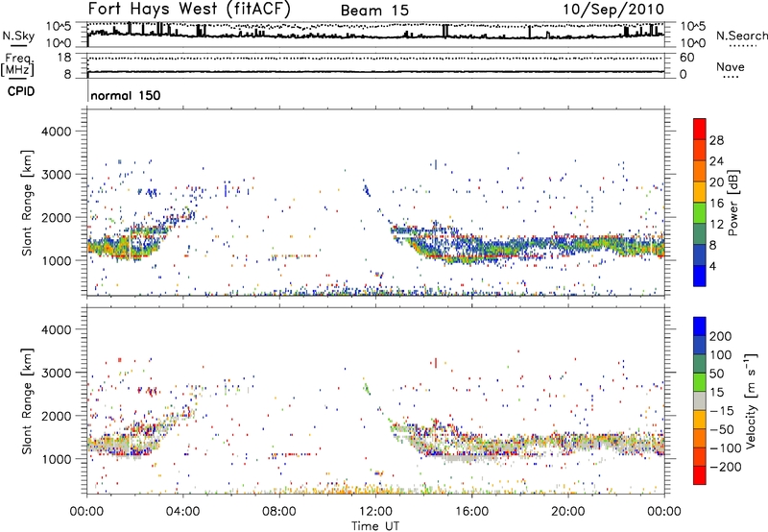Click the Velocity panel 'Slant Range [km]' label
Viewport: 768px width, 532px height.
(27, 401)
